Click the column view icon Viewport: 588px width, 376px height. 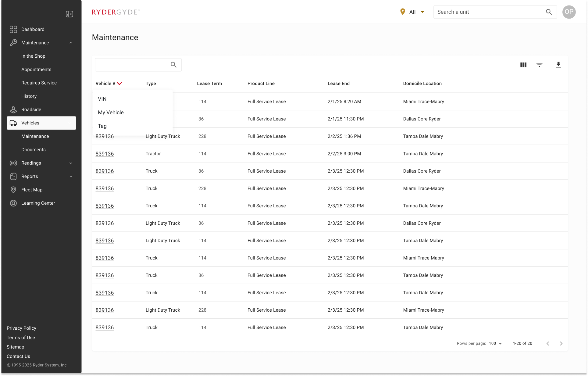(523, 65)
